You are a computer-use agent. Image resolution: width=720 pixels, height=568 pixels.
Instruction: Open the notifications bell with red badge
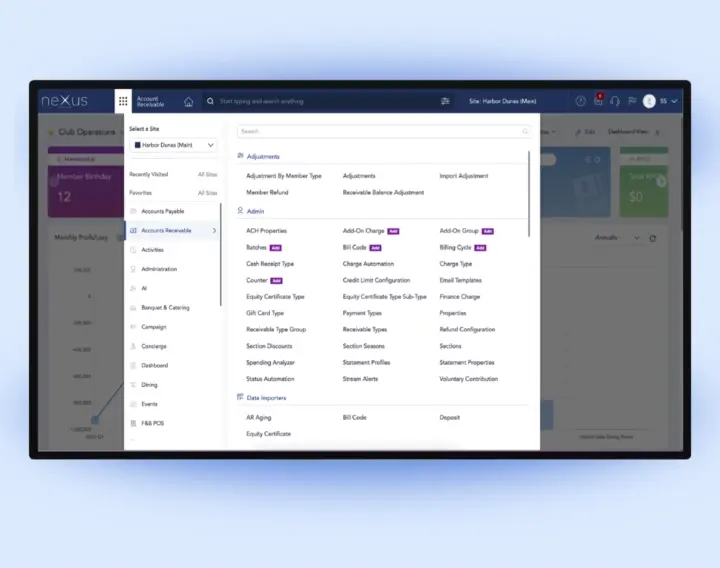[598, 101]
